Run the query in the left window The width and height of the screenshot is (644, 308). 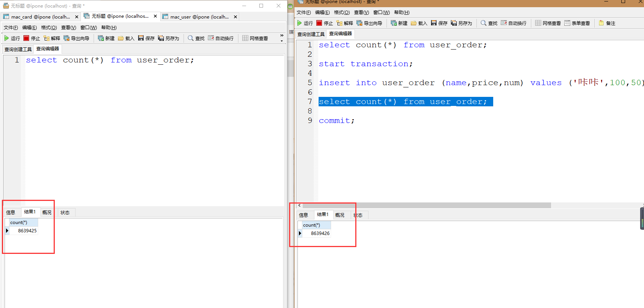coord(12,38)
